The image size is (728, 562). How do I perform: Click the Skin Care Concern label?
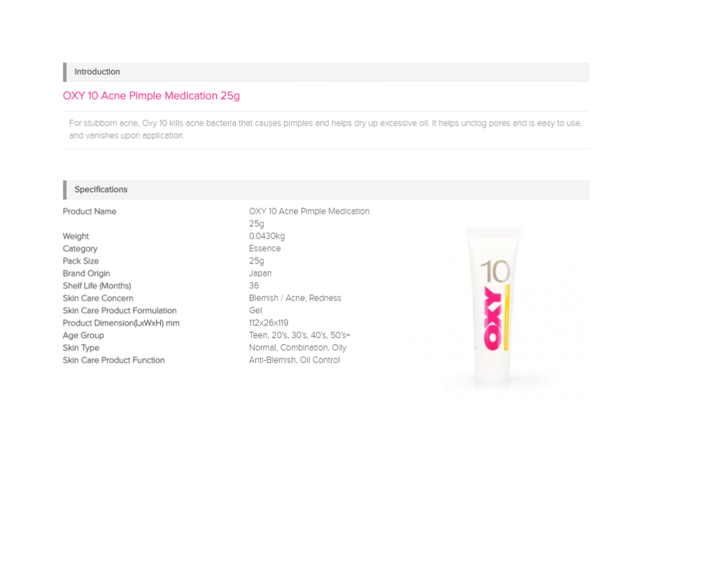click(x=98, y=299)
